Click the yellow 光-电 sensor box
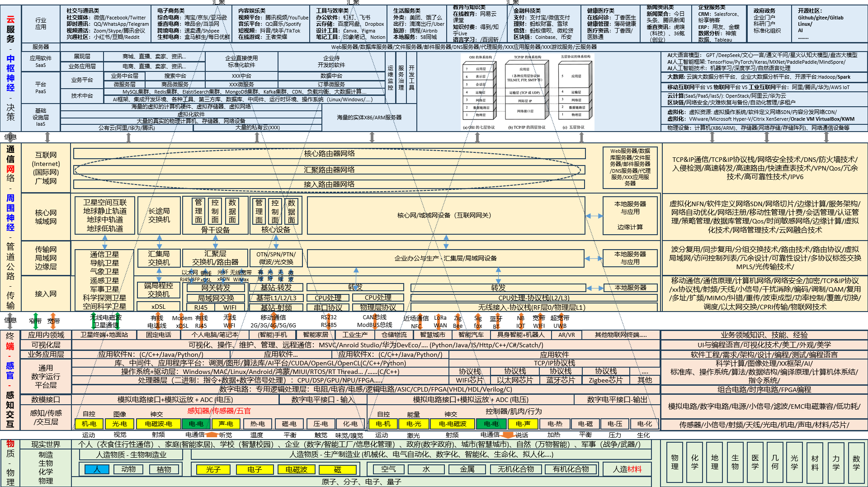 click(119, 424)
